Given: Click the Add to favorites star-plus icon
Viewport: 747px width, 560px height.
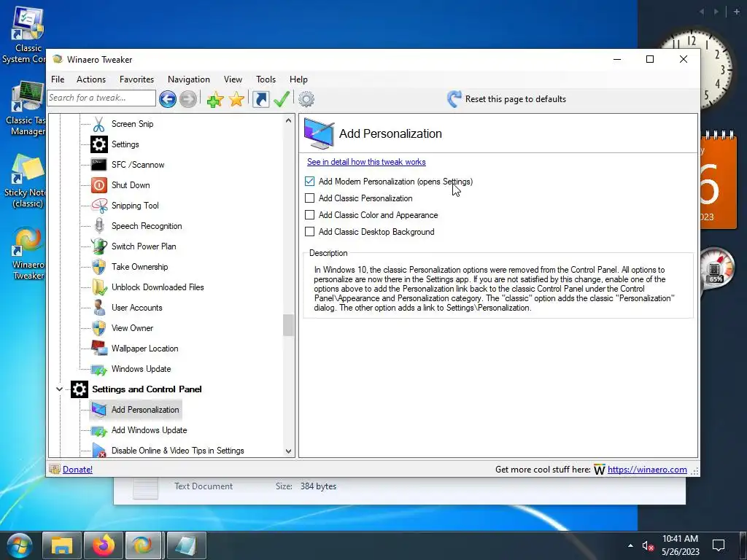Looking at the screenshot, I should coord(215,99).
